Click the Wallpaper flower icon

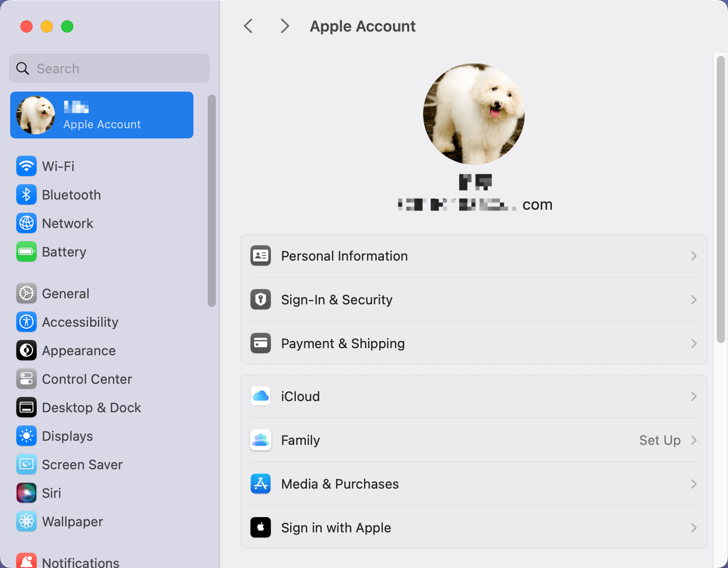(x=26, y=521)
